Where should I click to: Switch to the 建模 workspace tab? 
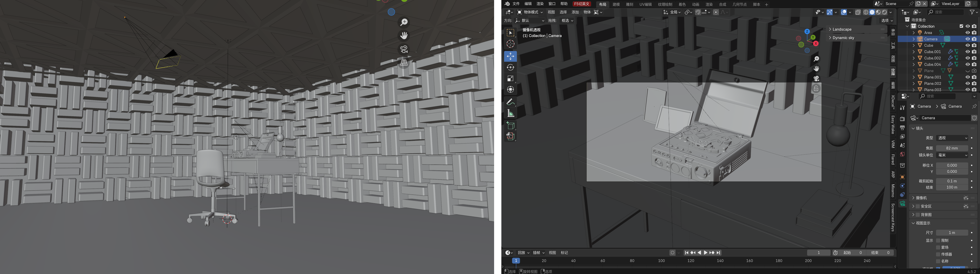tap(616, 4)
